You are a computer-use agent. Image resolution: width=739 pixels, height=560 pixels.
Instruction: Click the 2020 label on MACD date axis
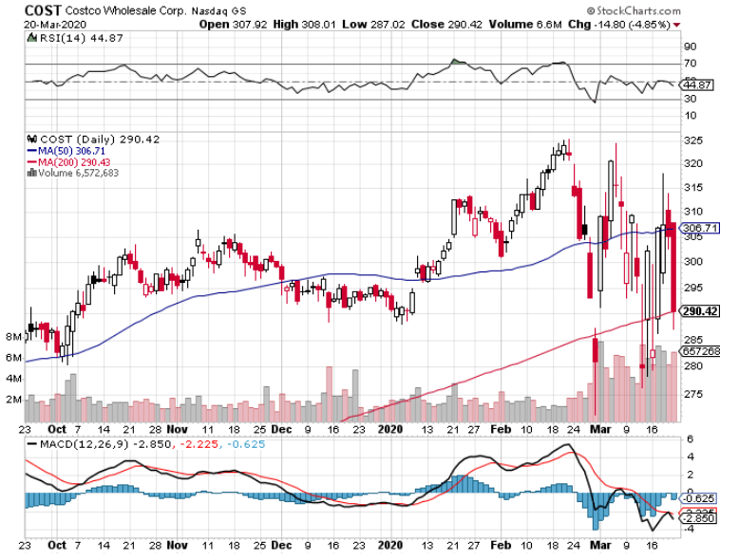click(x=390, y=546)
